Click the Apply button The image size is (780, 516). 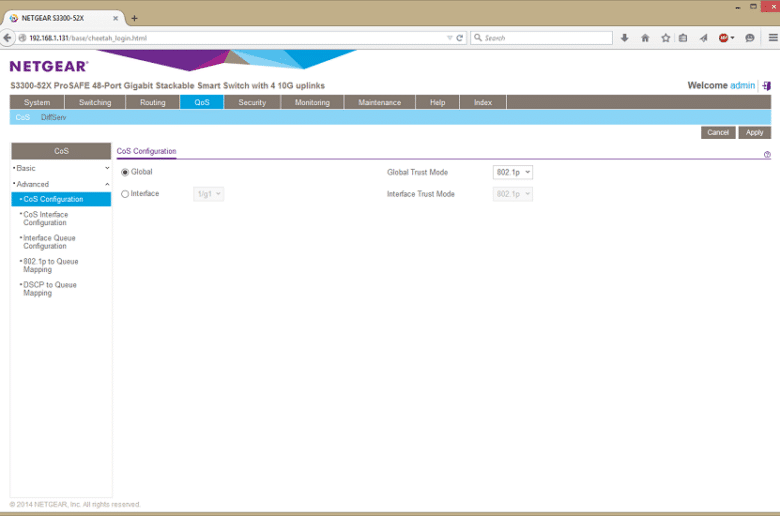tap(755, 132)
